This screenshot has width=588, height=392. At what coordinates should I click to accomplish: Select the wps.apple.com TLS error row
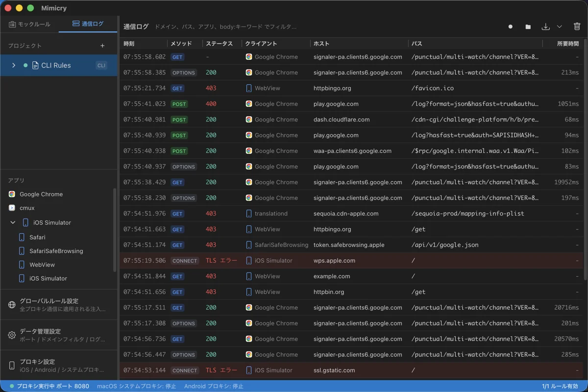(x=352, y=261)
